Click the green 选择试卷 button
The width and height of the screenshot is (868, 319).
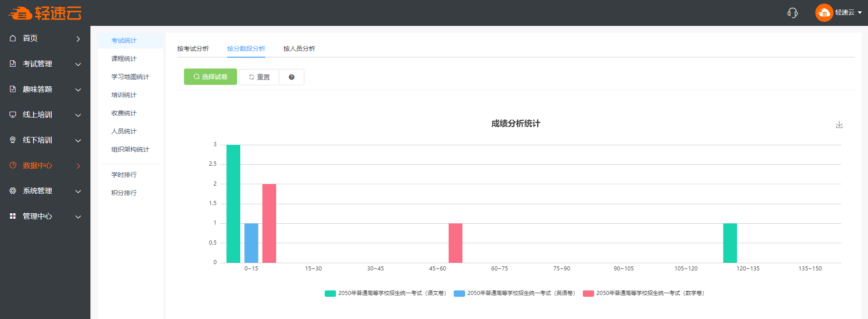(x=210, y=77)
